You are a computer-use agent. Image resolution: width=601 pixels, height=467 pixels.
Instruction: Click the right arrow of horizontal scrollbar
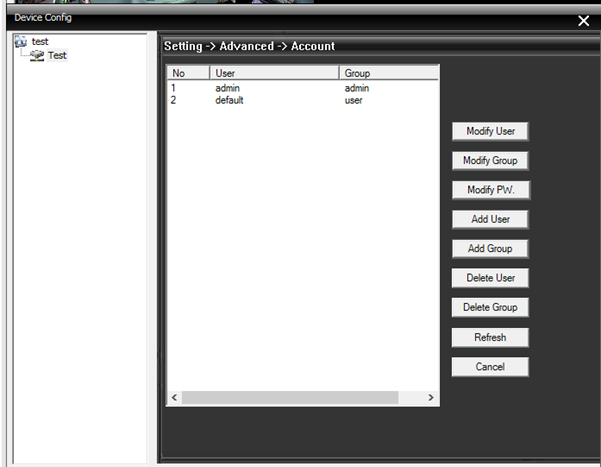(431, 398)
